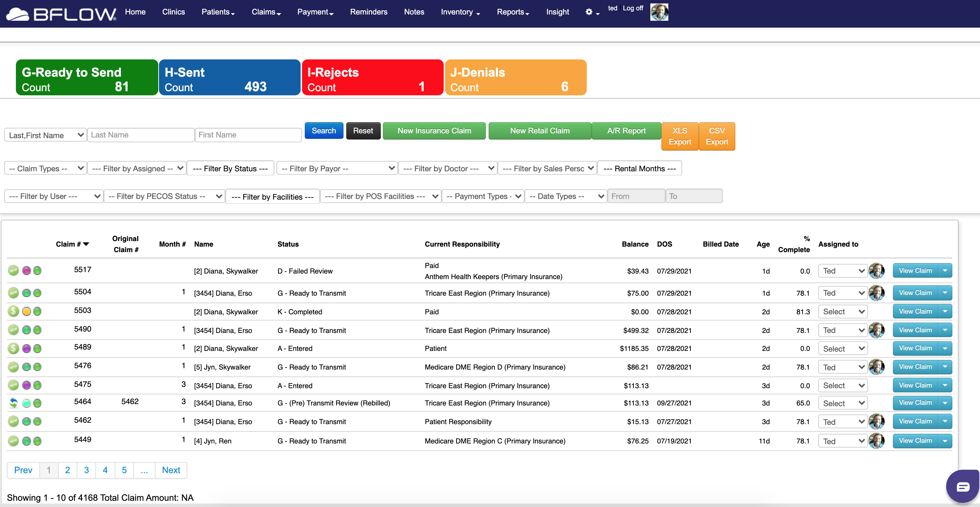Click the rebill arrows icon on claim 5464

[13, 403]
